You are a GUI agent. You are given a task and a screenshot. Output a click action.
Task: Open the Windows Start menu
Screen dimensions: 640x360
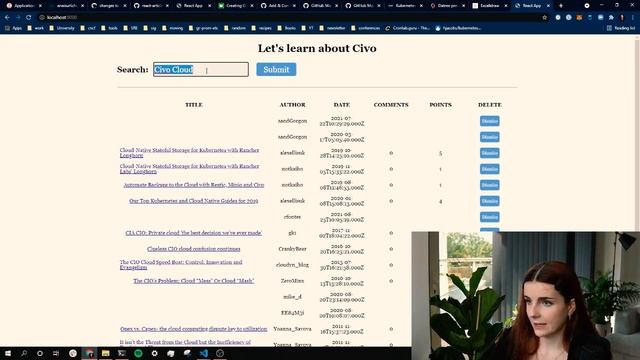(8, 353)
